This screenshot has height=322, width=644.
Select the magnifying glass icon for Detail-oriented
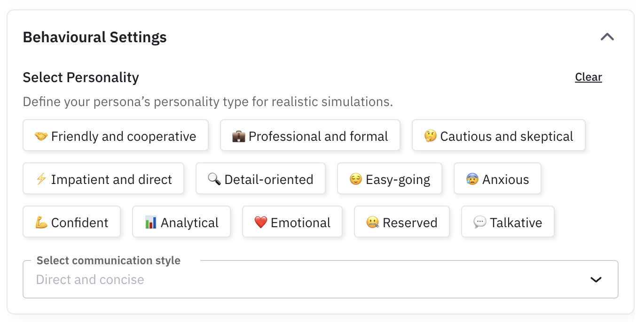(x=214, y=179)
